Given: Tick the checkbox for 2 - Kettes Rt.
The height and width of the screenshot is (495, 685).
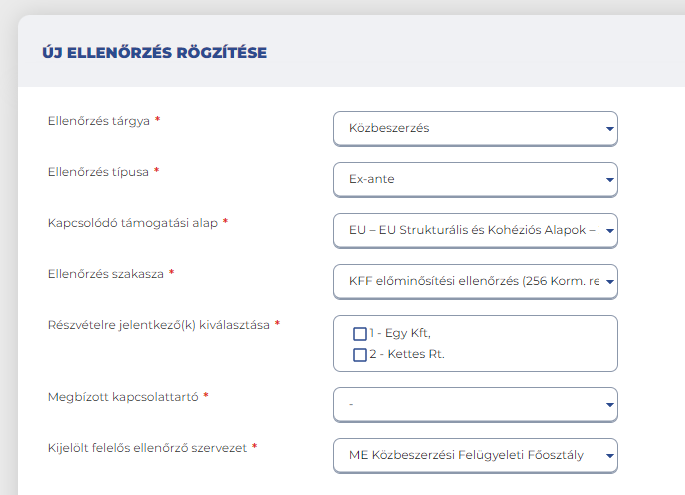Looking at the screenshot, I should pos(360,355).
